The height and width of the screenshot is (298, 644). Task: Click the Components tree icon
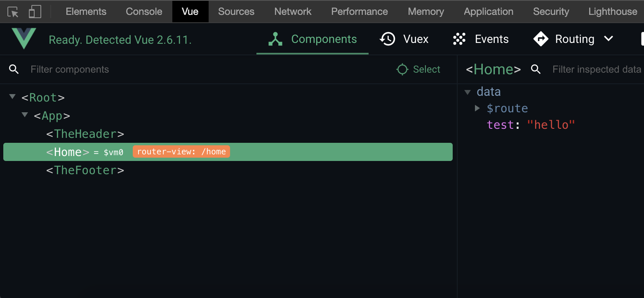click(x=275, y=39)
